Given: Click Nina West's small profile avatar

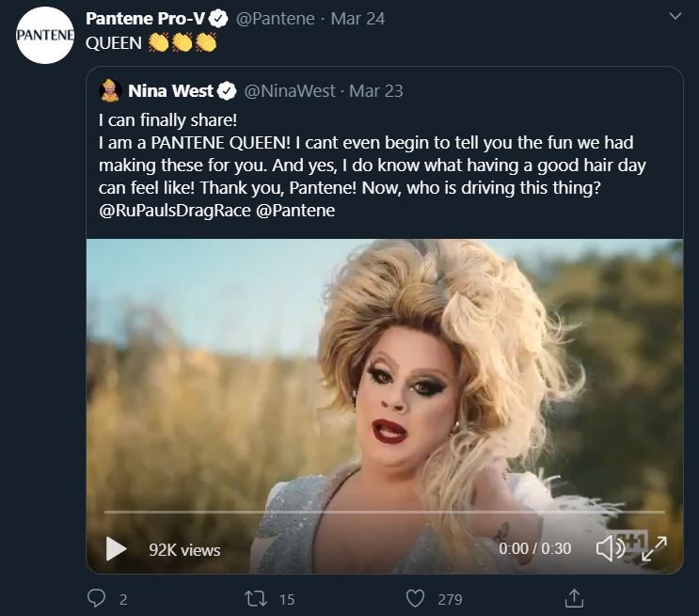Looking at the screenshot, I should [x=110, y=91].
